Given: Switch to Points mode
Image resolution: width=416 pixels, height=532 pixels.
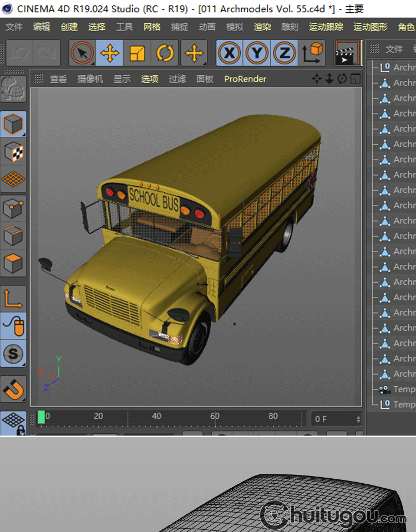Looking at the screenshot, I should coord(13,209).
